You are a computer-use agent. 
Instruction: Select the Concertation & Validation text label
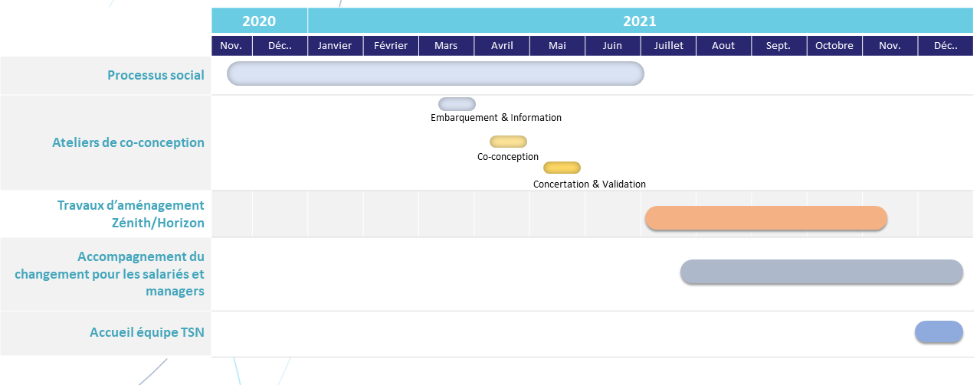(x=589, y=184)
